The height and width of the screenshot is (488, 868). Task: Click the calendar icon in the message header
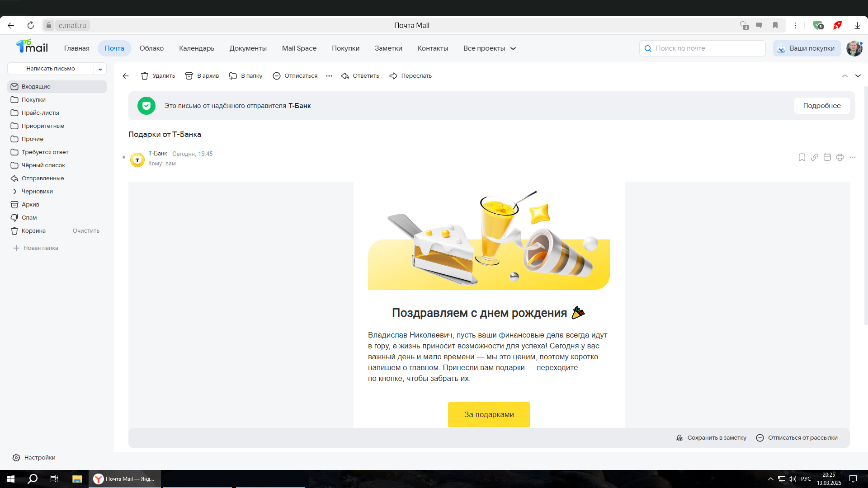pyautogui.click(x=827, y=157)
